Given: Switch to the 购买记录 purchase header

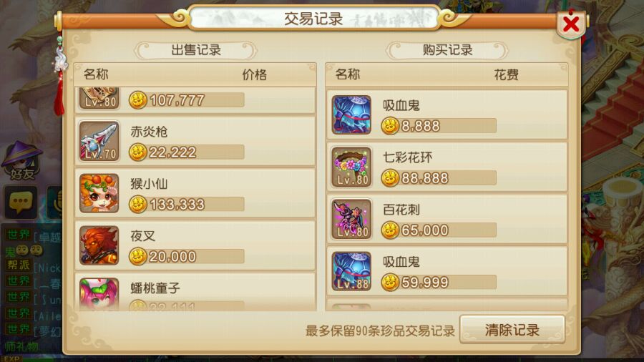Looking at the screenshot, I should pos(447,50).
